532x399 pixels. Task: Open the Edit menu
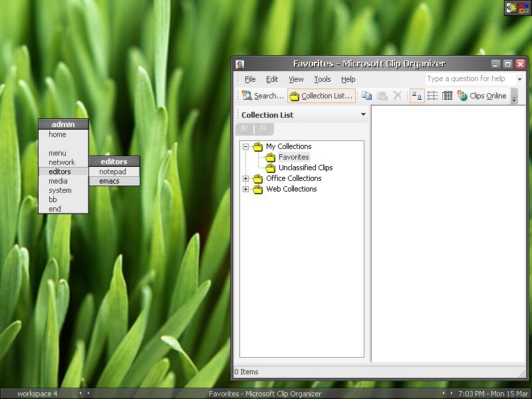click(x=272, y=79)
